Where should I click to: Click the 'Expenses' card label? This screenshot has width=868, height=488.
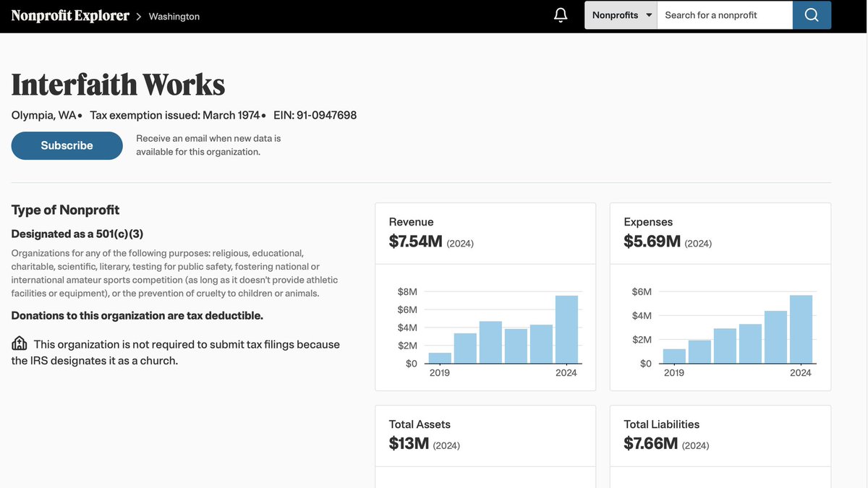click(648, 222)
